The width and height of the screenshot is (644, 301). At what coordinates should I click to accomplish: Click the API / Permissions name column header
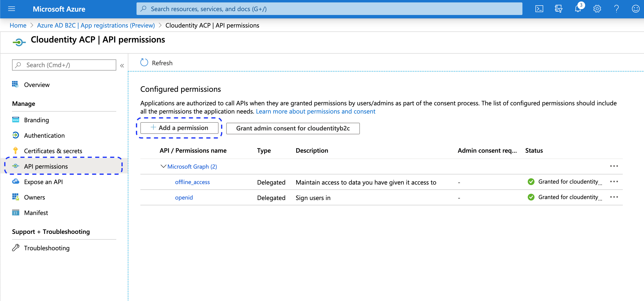[x=193, y=150]
